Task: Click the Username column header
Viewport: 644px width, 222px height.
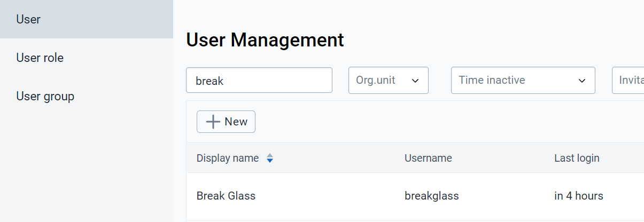Action: [x=428, y=158]
